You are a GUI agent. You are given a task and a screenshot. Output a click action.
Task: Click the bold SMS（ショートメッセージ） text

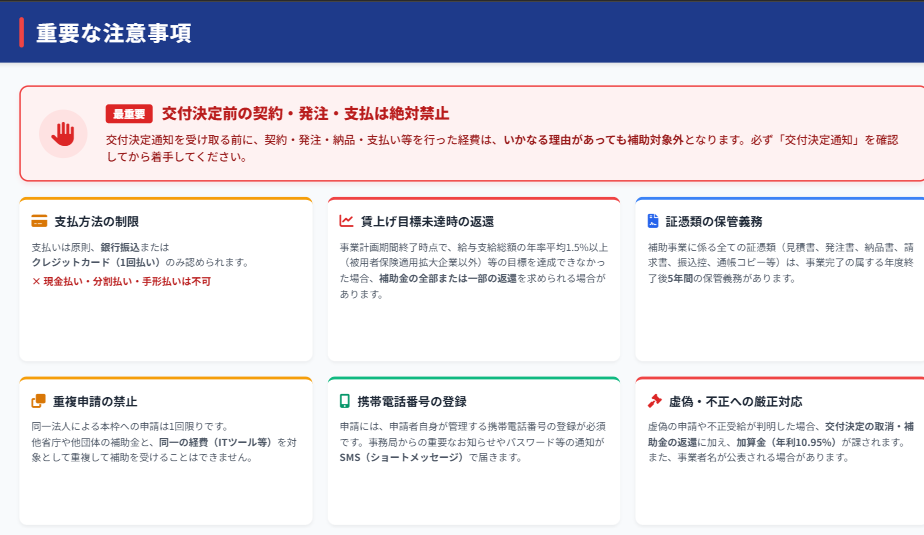[402, 457]
